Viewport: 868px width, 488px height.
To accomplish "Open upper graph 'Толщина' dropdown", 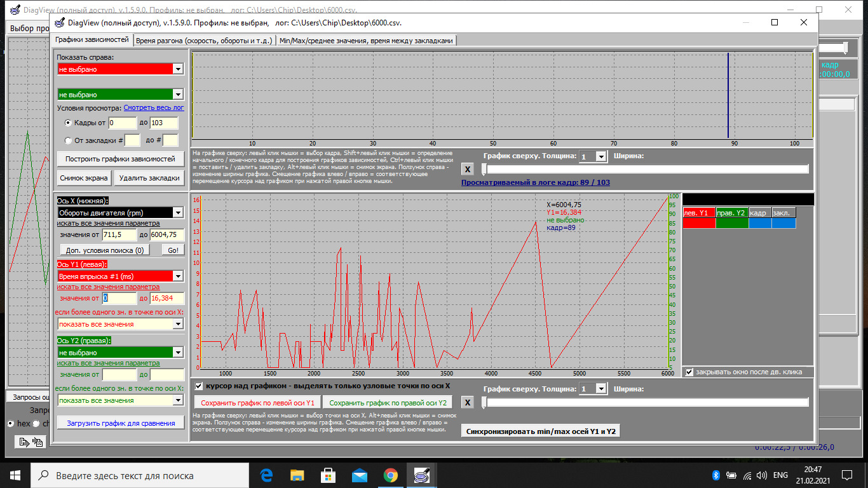I will [593, 156].
